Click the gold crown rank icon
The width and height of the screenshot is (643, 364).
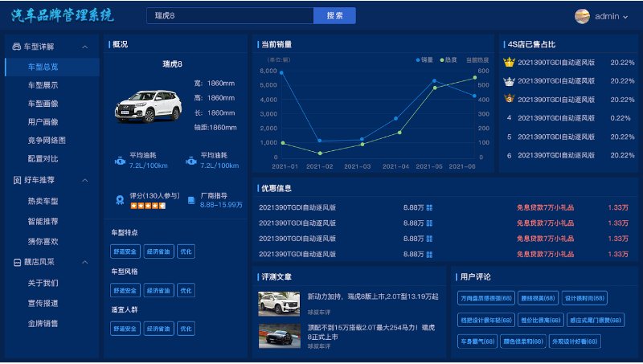coord(509,63)
